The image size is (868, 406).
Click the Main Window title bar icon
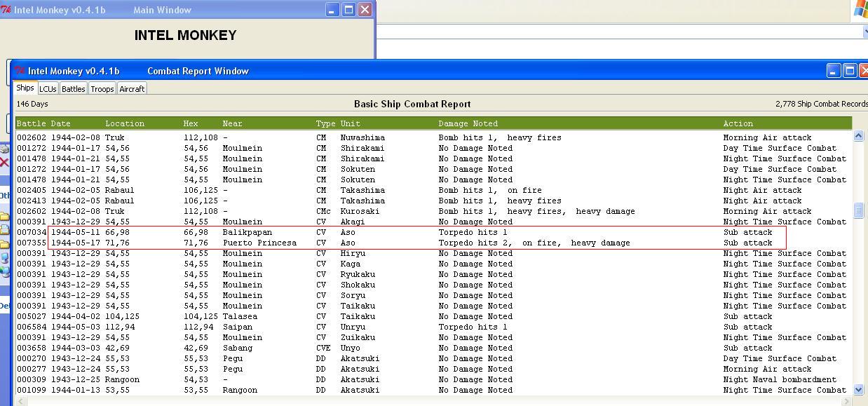point(6,10)
